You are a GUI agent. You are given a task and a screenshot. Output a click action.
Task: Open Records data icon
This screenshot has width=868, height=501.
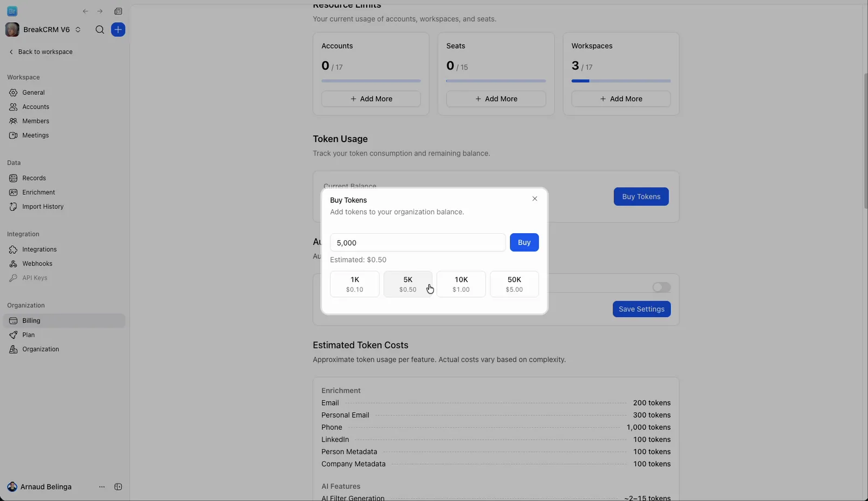pos(13,178)
